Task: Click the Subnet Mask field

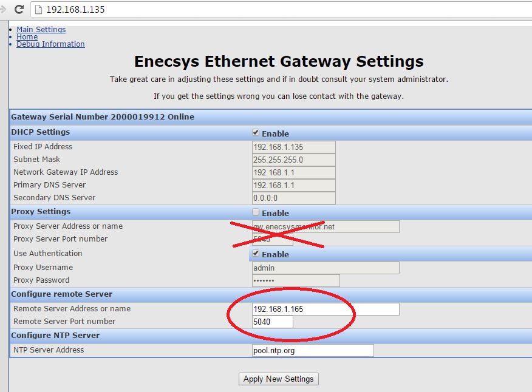Action: pyautogui.click(x=294, y=160)
